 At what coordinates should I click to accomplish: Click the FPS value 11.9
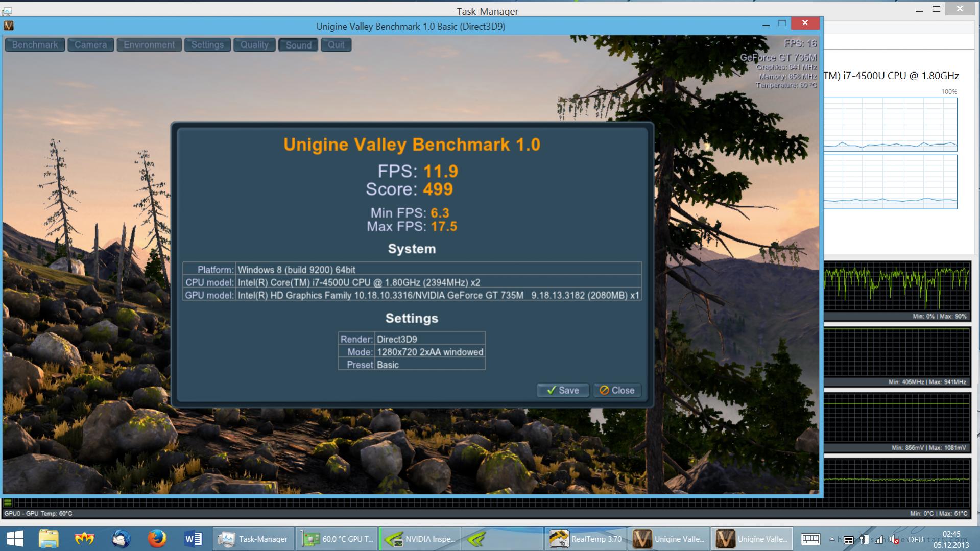440,171
